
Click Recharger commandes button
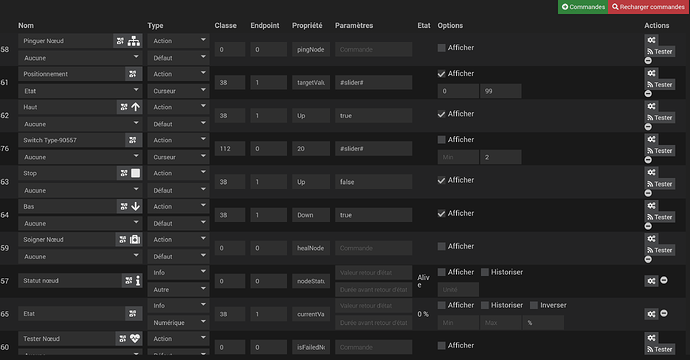click(x=648, y=7)
